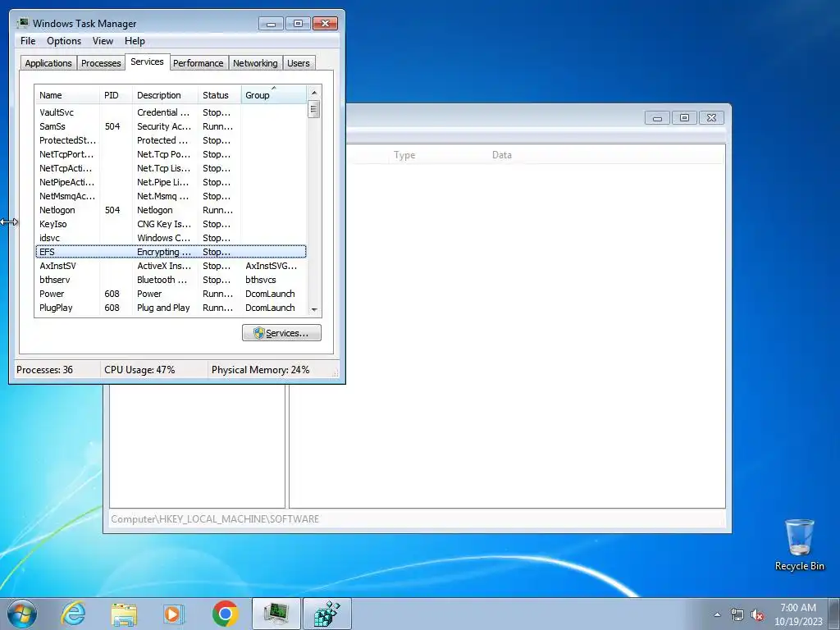The image size is (840, 630).
Task: Switch to the Networking tab
Action: click(x=255, y=62)
